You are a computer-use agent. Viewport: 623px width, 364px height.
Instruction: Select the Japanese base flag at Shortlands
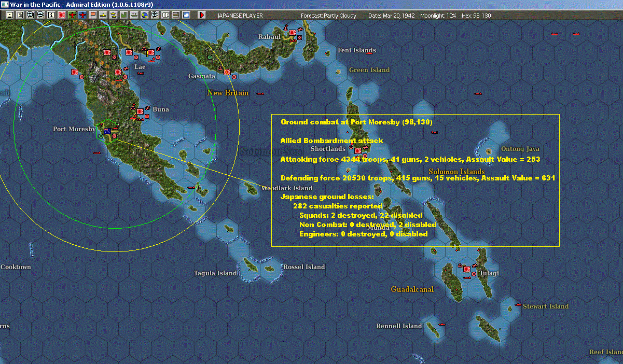(358, 150)
